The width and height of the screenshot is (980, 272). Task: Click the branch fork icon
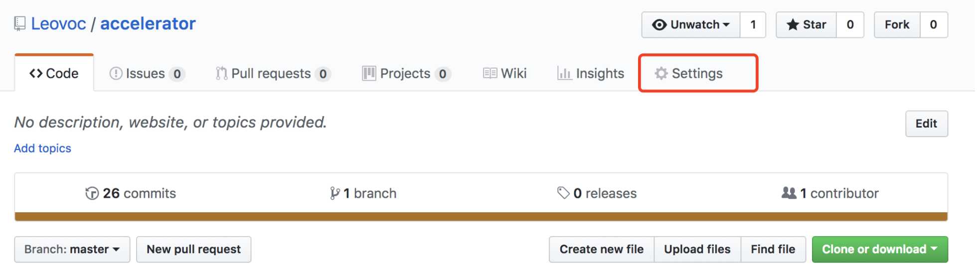[x=335, y=193]
